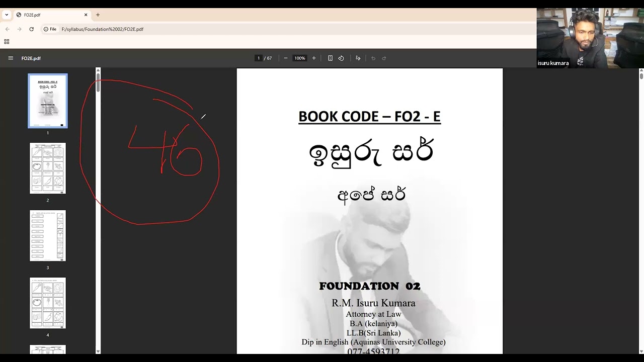Open page 2 thumbnail
This screenshot has height=362, width=644.
pyautogui.click(x=48, y=168)
